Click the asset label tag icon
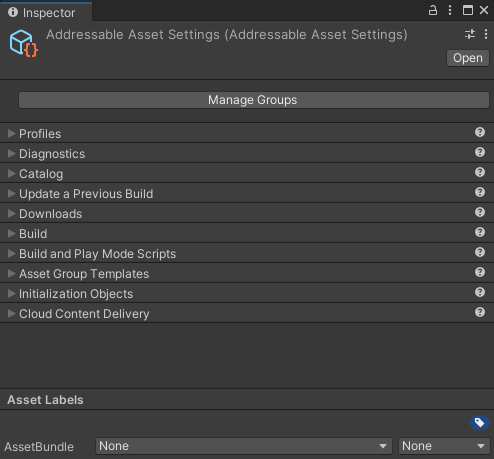This screenshot has width=494, height=459. click(x=480, y=423)
